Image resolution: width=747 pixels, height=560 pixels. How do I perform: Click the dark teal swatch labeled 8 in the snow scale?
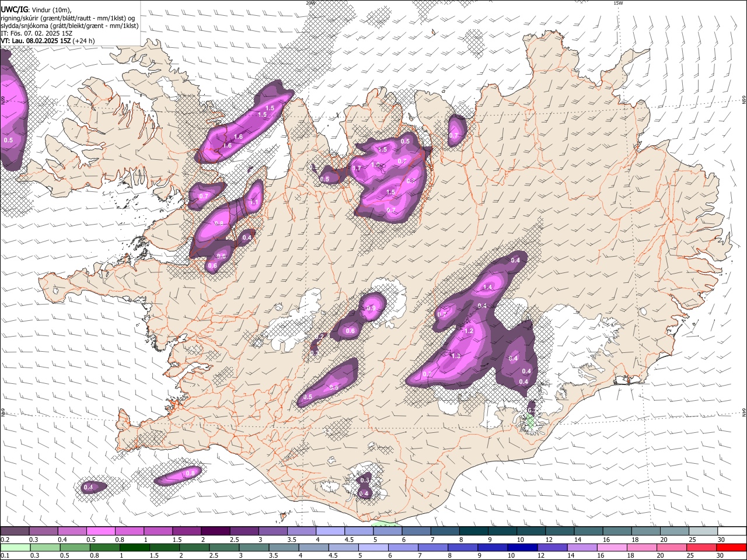pyautogui.click(x=473, y=531)
